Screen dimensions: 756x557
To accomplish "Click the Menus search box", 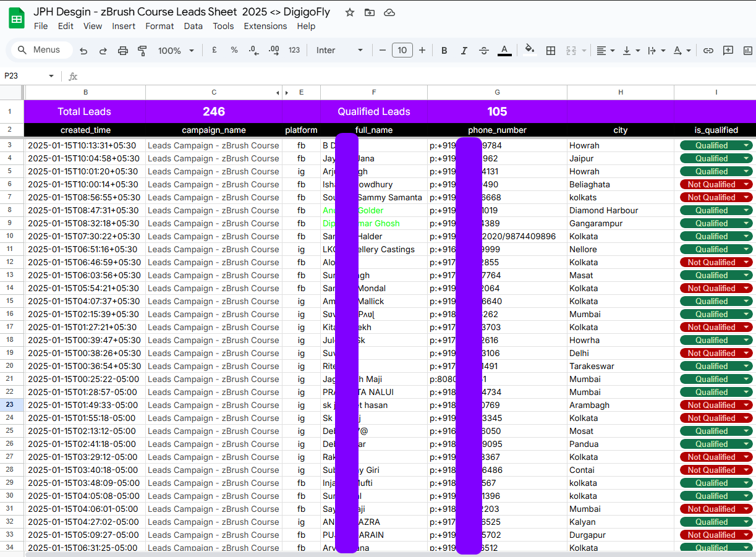I will point(41,50).
